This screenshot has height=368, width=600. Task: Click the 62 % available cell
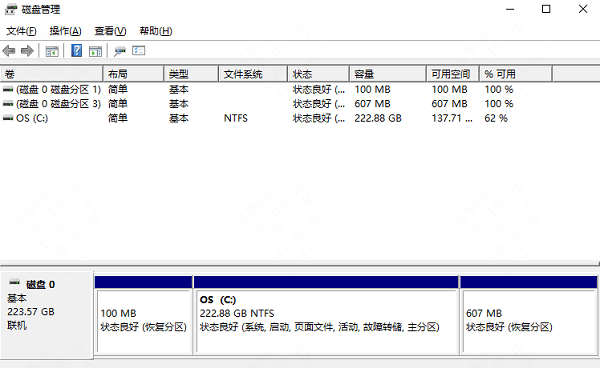click(x=496, y=118)
